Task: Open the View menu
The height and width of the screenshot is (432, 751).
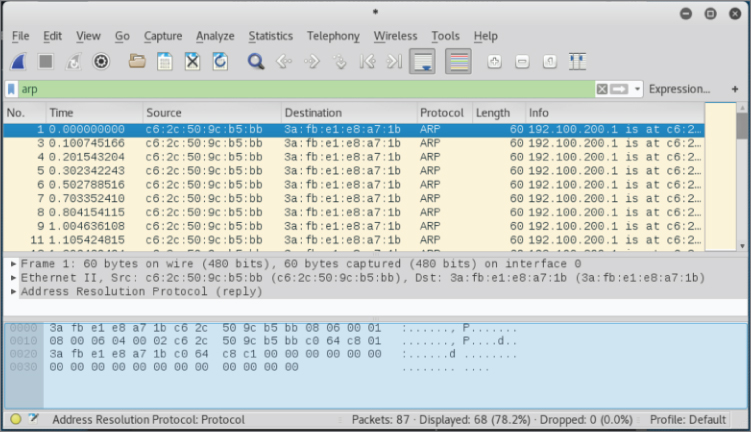Action: pyautogui.click(x=88, y=36)
